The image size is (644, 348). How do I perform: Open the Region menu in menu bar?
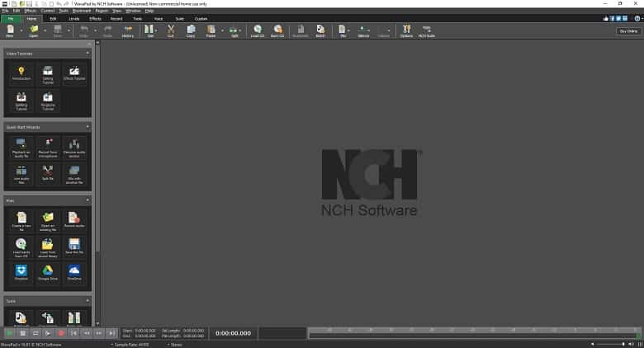102,11
